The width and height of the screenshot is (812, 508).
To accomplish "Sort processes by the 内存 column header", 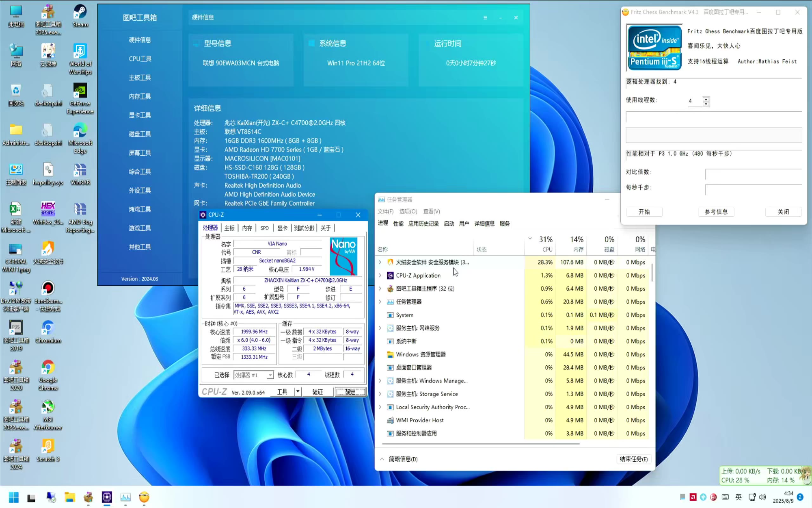I will pos(571,244).
